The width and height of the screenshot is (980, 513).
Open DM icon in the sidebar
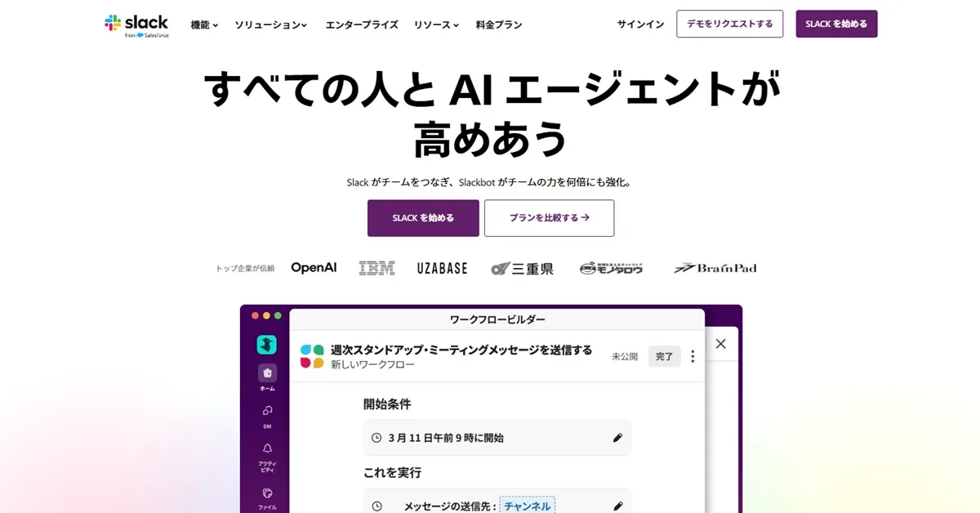[267, 411]
